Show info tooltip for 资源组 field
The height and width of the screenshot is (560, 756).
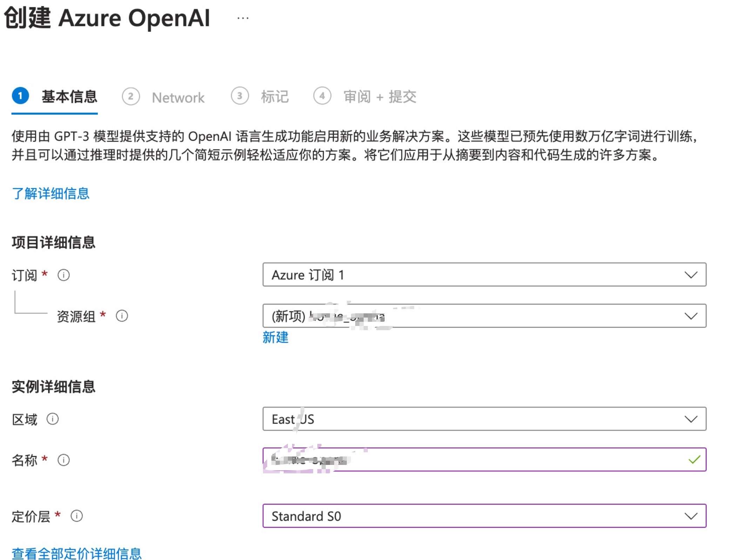122,316
